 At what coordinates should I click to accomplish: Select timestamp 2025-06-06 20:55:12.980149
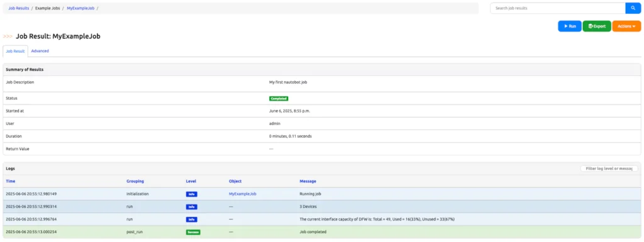(31, 194)
